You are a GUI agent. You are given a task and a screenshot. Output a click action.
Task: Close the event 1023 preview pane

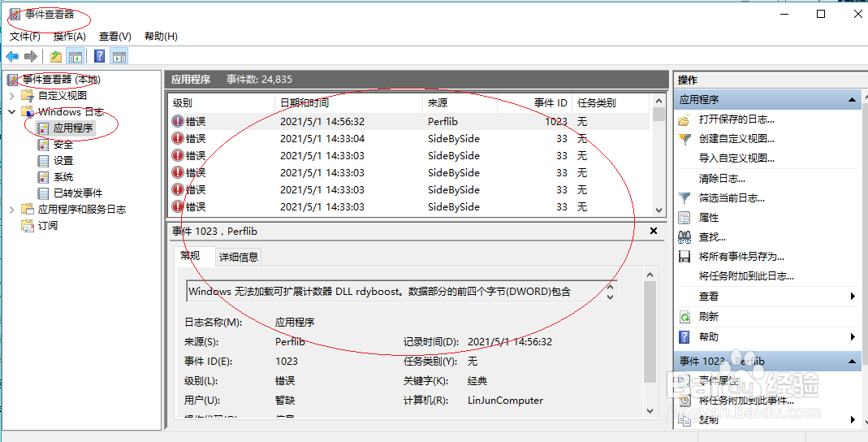653,231
